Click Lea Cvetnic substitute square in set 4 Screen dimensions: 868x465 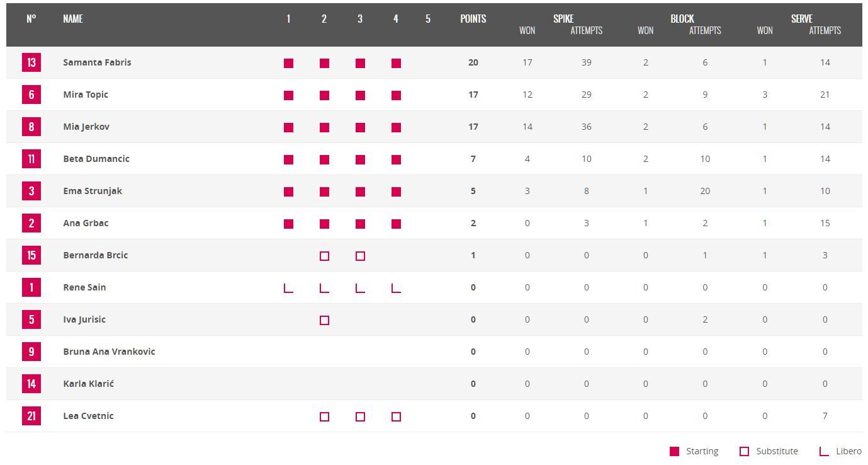(x=396, y=416)
